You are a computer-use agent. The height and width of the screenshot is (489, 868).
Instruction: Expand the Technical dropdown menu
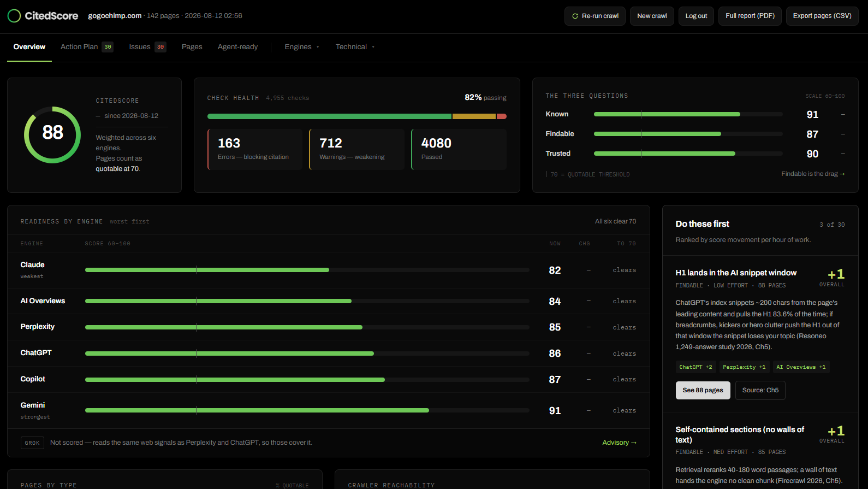click(x=355, y=47)
